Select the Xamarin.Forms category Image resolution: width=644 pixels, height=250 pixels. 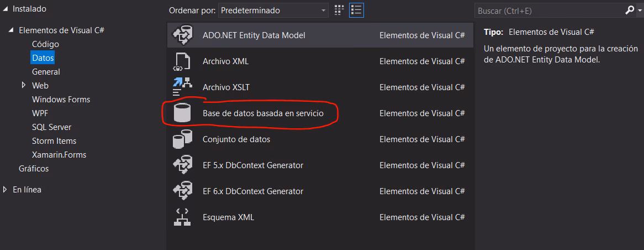point(59,155)
